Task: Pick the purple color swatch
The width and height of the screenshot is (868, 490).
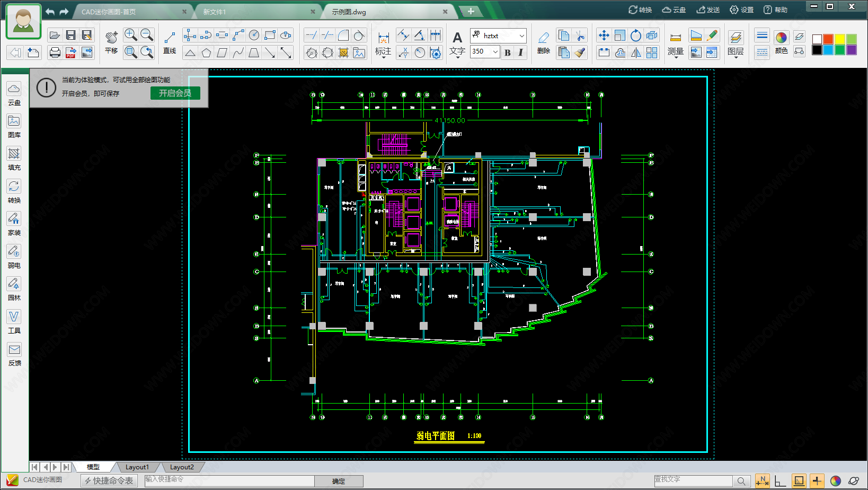Action: coord(852,50)
